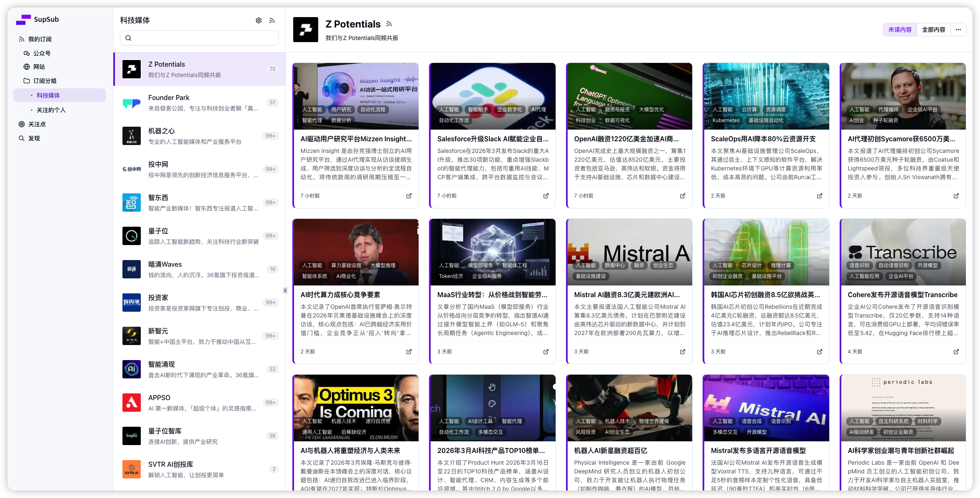Click Mistral AI pixel-logo thumbnail of 融资8.3亿 card
Image resolution: width=980 pixels, height=498 pixels.
(630, 252)
